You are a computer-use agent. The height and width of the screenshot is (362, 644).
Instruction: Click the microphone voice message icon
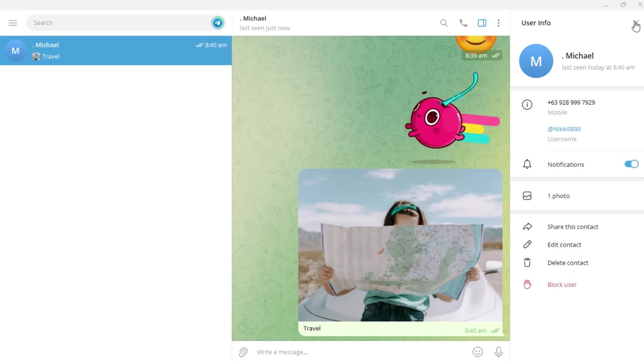(498, 352)
